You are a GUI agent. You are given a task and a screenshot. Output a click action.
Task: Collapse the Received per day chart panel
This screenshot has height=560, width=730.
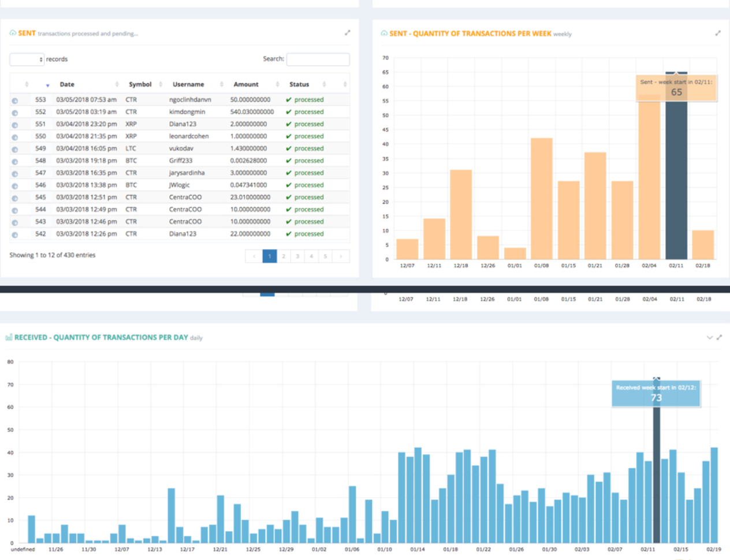coord(710,337)
